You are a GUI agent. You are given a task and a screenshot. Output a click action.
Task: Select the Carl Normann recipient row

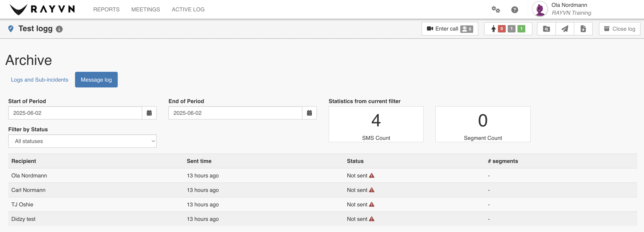click(x=323, y=190)
